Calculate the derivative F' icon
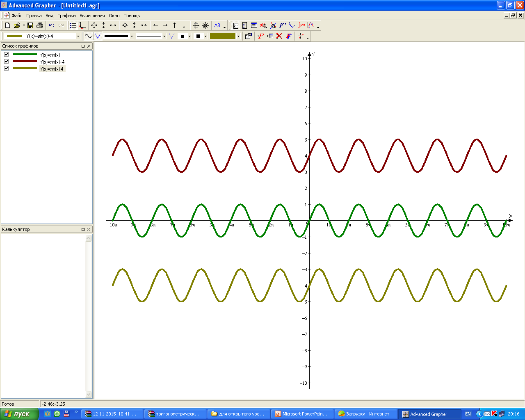 [x=283, y=25]
